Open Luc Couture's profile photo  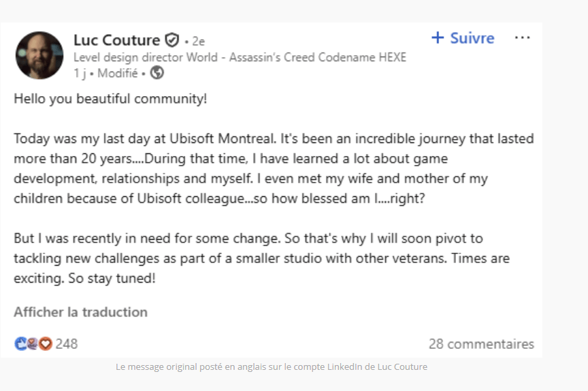click(x=39, y=55)
